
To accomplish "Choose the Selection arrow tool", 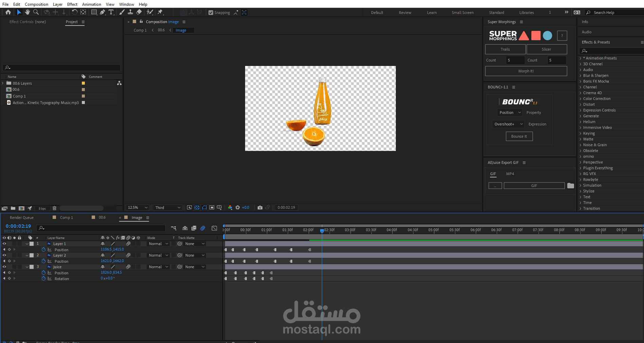I will (19, 12).
